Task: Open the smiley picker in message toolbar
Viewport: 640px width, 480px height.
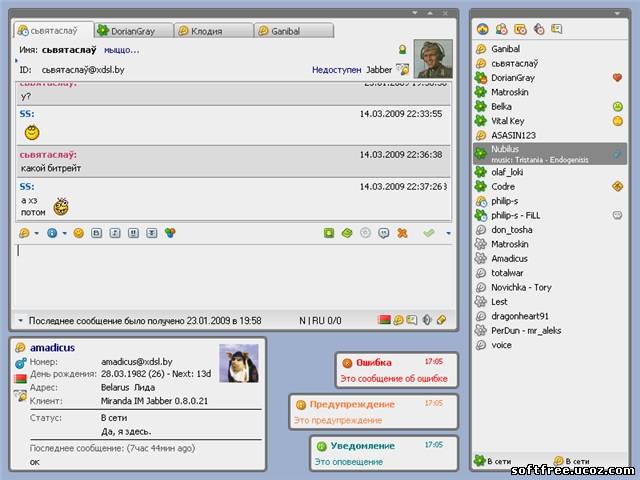Action: point(79,233)
